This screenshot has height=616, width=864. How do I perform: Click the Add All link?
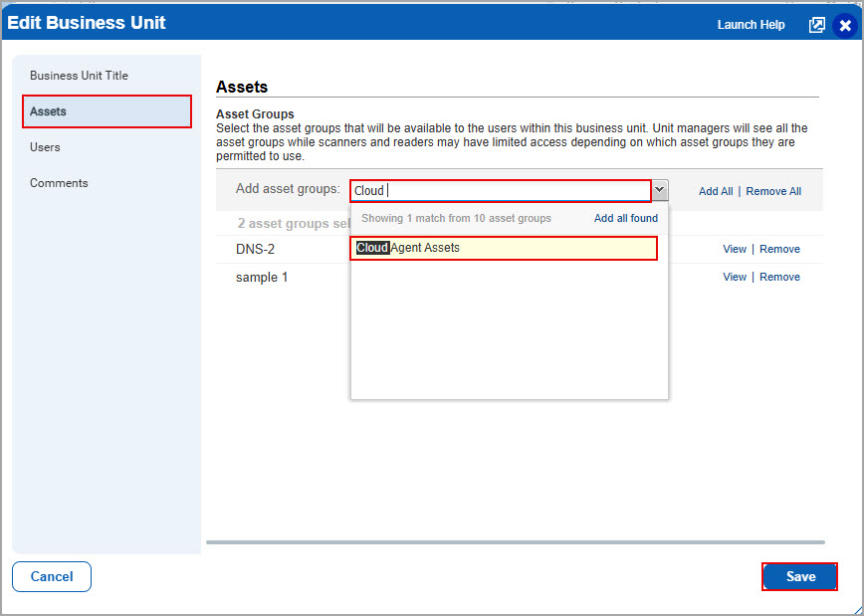(x=715, y=191)
